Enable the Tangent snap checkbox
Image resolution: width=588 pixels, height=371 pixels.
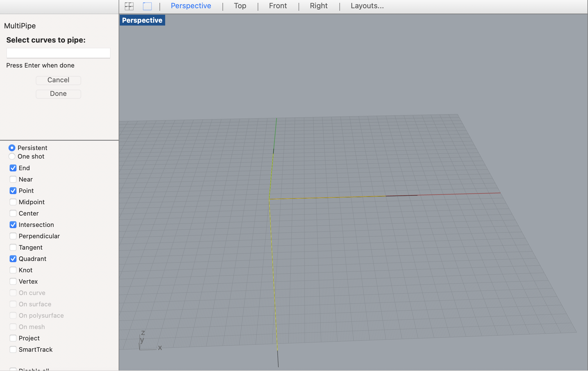pos(13,247)
